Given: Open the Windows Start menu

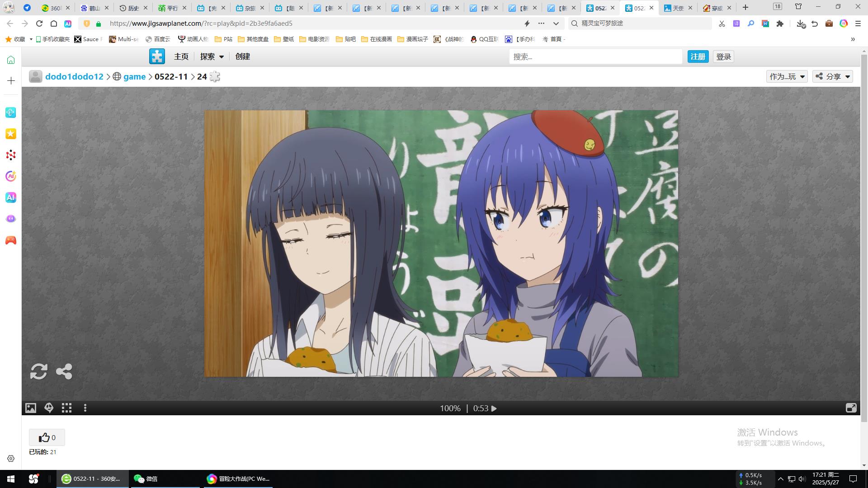Looking at the screenshot, I should coord(11,479).
